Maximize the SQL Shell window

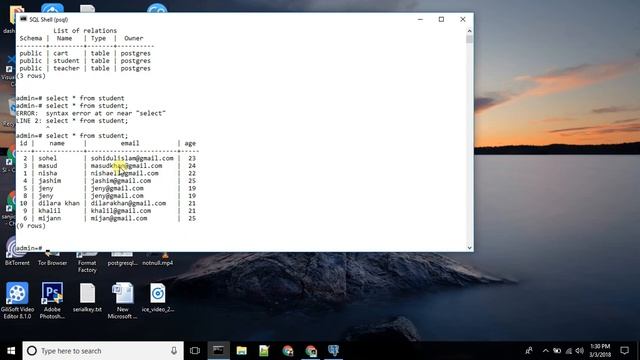(x=441, y=19)
